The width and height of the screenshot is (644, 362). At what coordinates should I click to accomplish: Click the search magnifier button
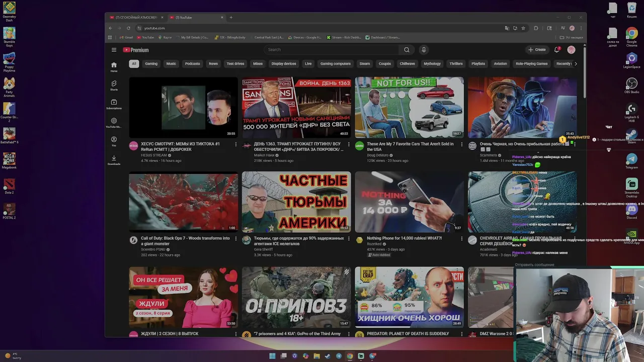(407, 50)
